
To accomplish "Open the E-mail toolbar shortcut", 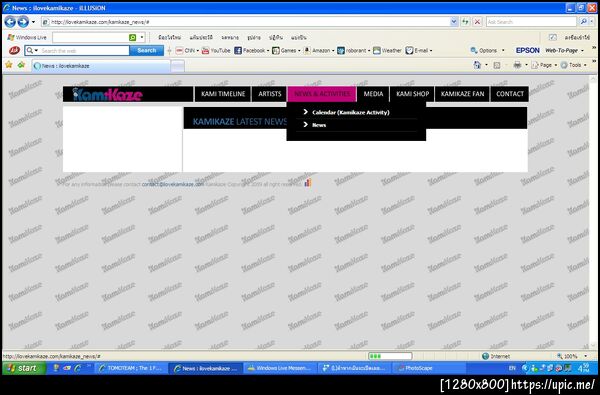I will (x=419, y=51).
